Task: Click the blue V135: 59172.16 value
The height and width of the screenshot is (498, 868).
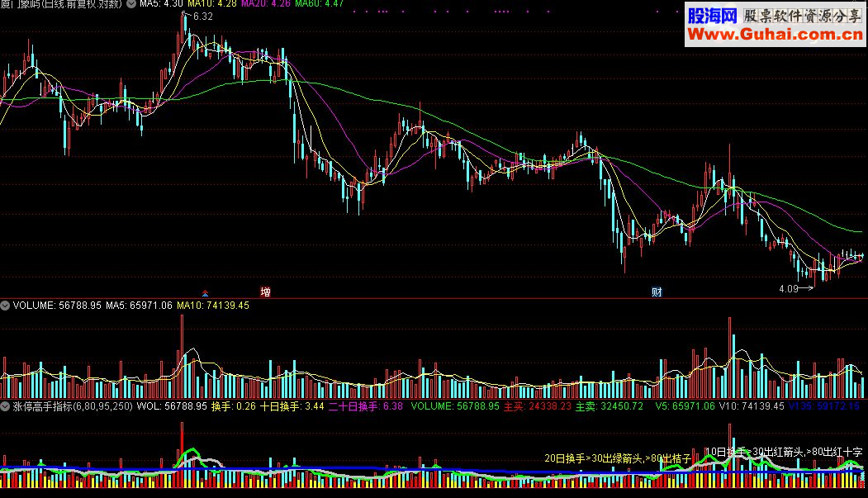Action: (x=824, y=406)
